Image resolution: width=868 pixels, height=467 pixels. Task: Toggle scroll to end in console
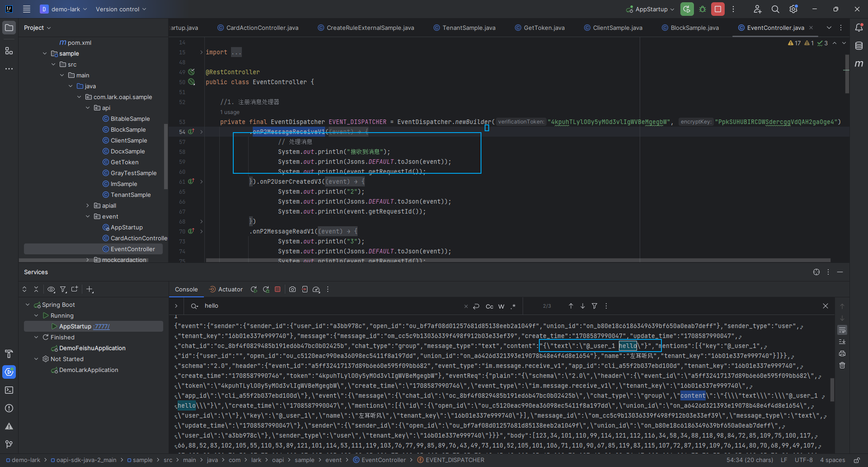[842, 342]
